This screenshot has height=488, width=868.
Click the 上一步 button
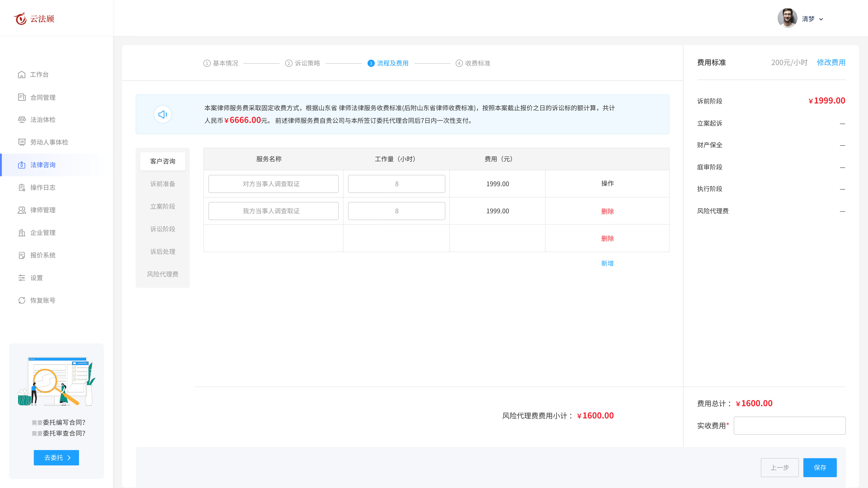[780, 467]
